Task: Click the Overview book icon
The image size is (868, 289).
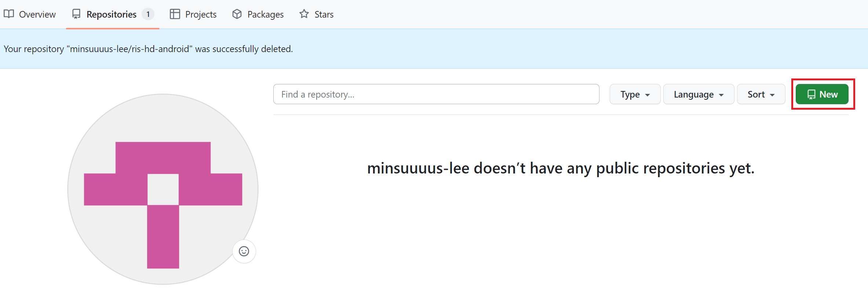Action: (9, 14)
